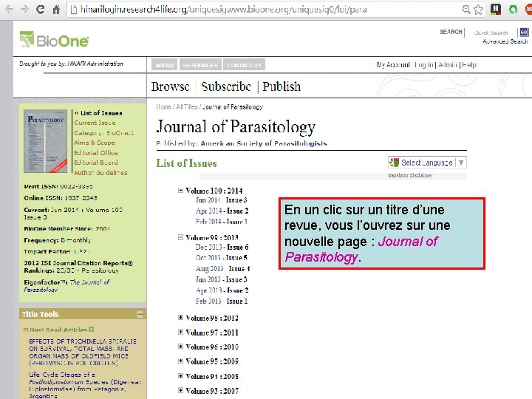
Task: Click the Quick Search input field
Action: pos(491,33)
